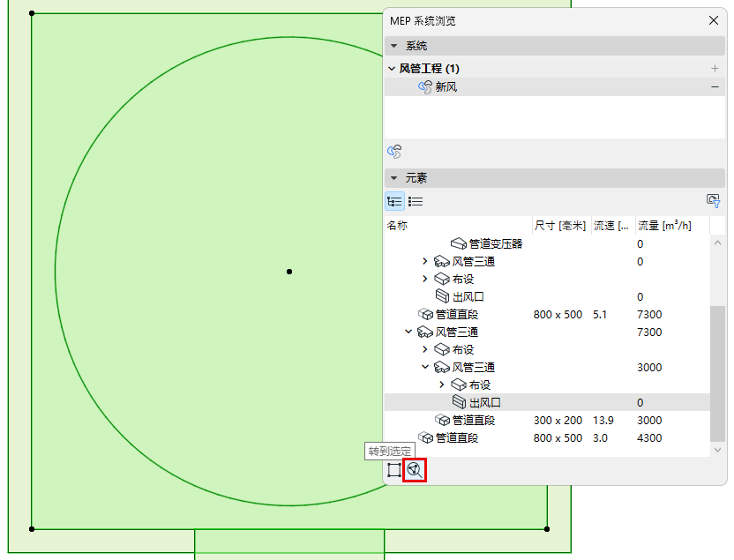Click icon of 管道直段 300 x 200
The image size is (734, 560).
click(x=442, y=420)
